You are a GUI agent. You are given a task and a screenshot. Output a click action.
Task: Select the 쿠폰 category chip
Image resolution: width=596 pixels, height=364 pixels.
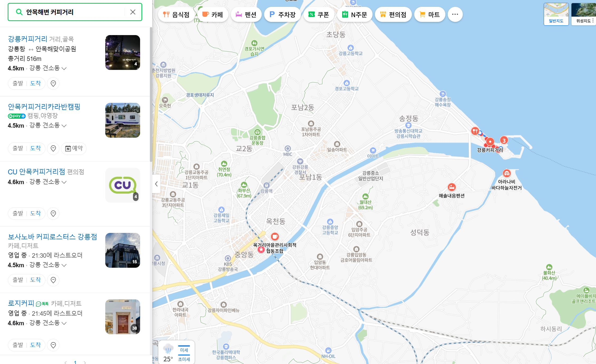(319, 15)
